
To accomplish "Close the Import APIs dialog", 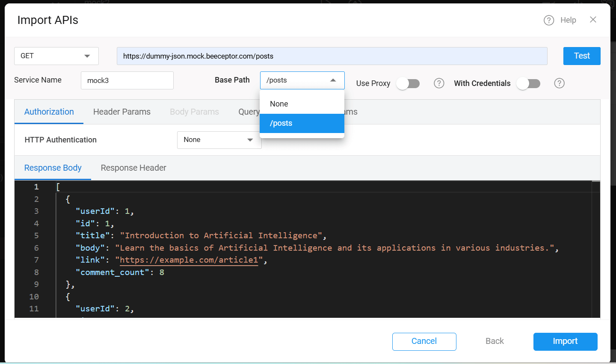I will click(593, 20).
